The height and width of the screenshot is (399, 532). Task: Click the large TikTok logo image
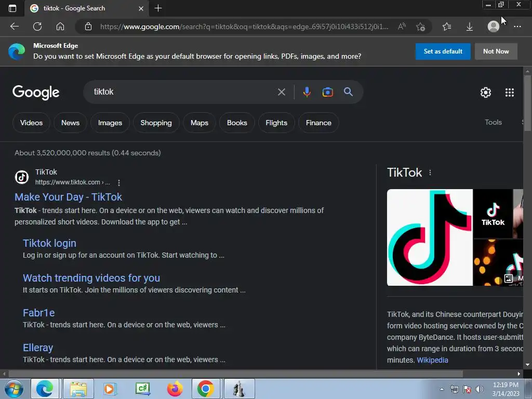pyautogui.click(x=430, y=237)
